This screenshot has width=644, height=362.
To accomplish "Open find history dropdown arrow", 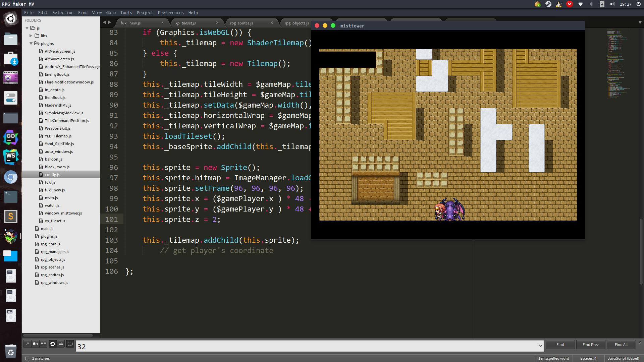I will click(540, 346).
